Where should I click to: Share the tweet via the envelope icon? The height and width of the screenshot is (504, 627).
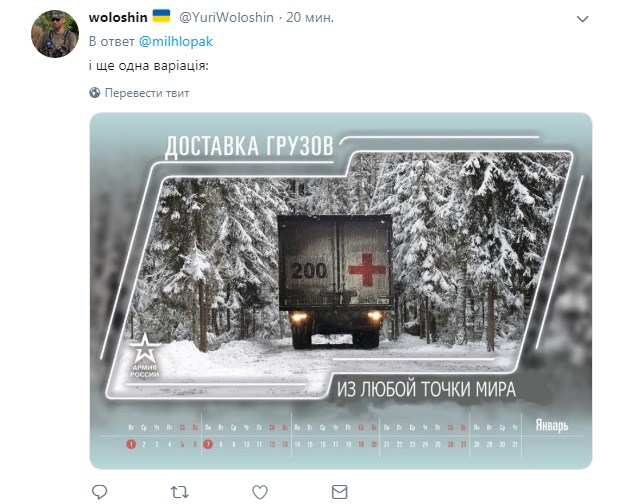coord(339,492)
